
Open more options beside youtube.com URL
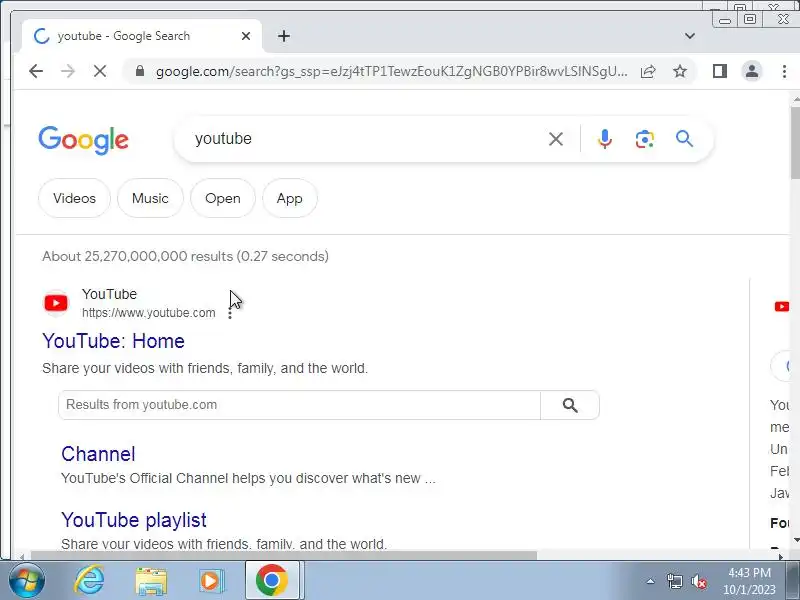pyautogui.click(x=230, y=313)
